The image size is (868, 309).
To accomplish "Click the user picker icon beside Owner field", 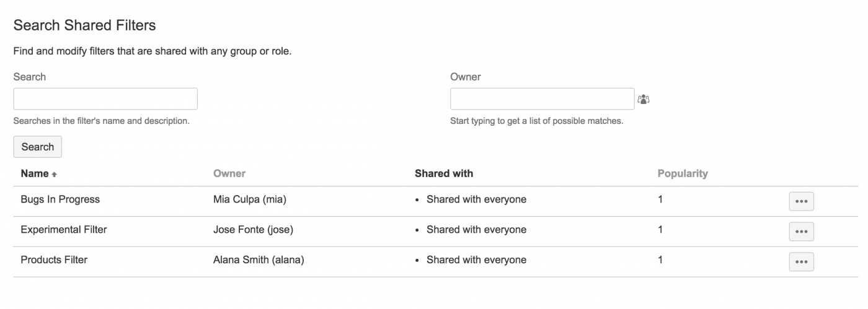I will pyautogui.click(x=644, y=99).
